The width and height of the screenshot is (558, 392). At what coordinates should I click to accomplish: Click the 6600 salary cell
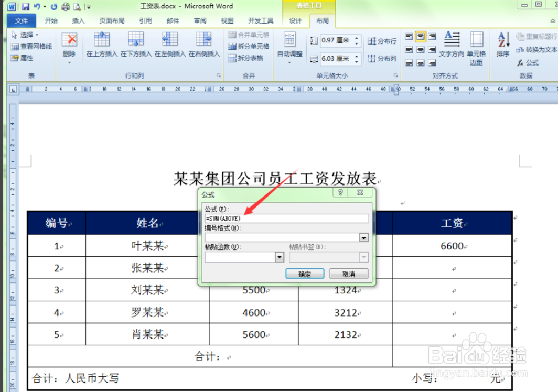[452, 246]
